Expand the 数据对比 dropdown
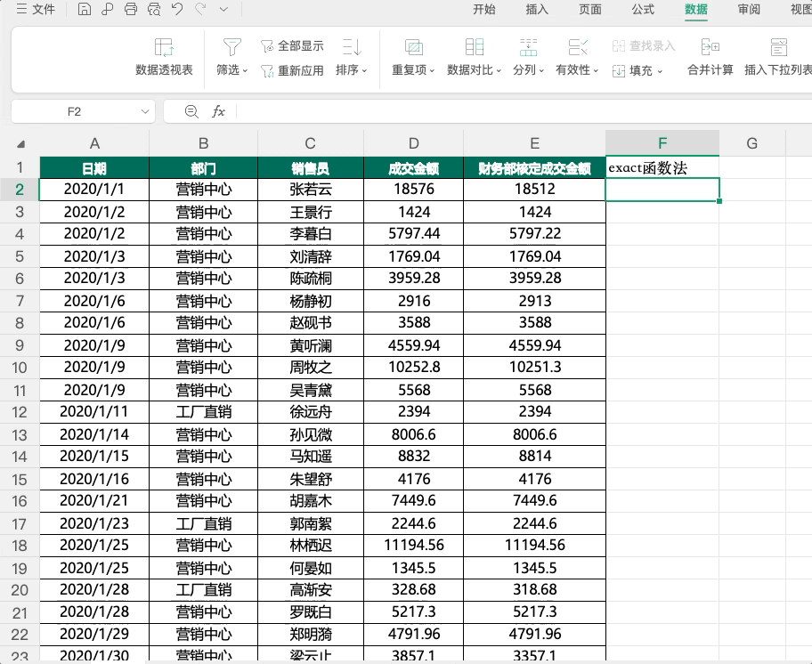This screenshot has width=812, height=664. click(499, 70)
